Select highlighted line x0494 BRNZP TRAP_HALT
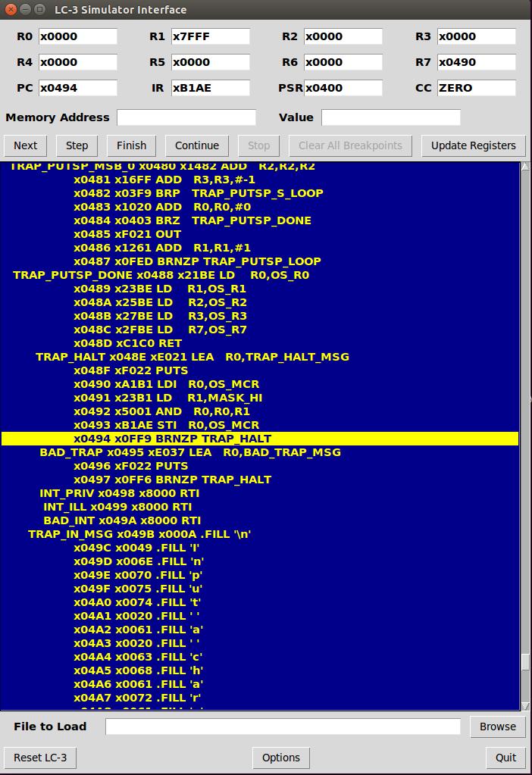Viewport: 532px width, 775px height. pos(260,439)
